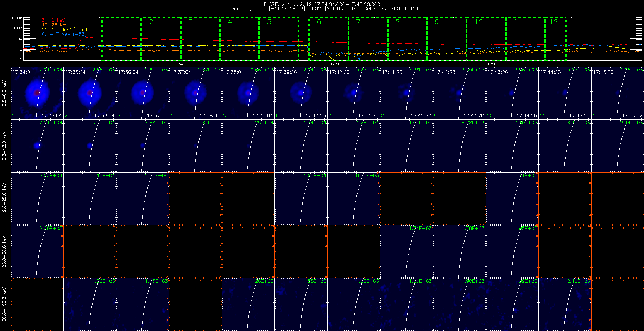This screenshot has height=331, width=644.
Task: Open the 12.0-25.0 keV image labeled 6.71E+03
Action: pyautogui.click(x=512, y=199)
